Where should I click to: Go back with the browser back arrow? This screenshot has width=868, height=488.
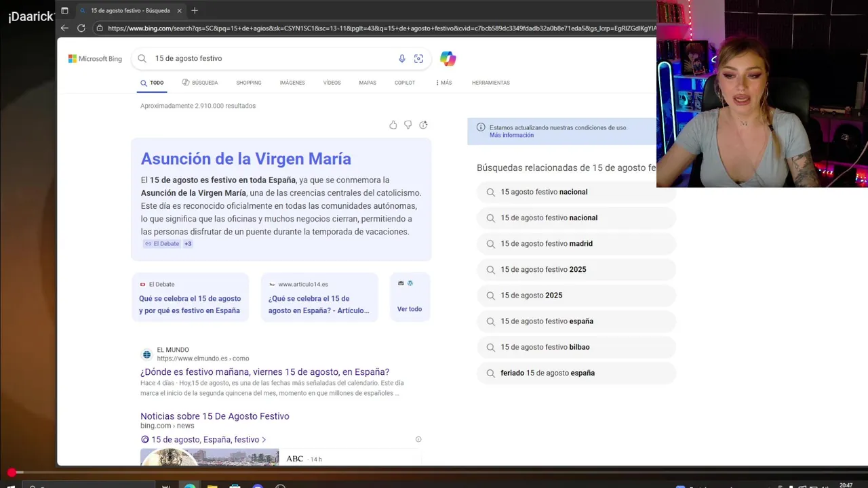tap(64, 28)
